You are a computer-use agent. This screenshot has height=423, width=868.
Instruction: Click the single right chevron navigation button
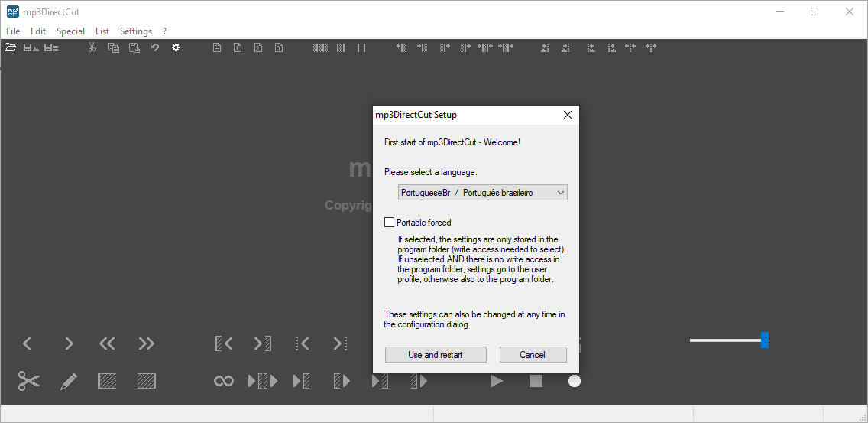coord(69,343)
